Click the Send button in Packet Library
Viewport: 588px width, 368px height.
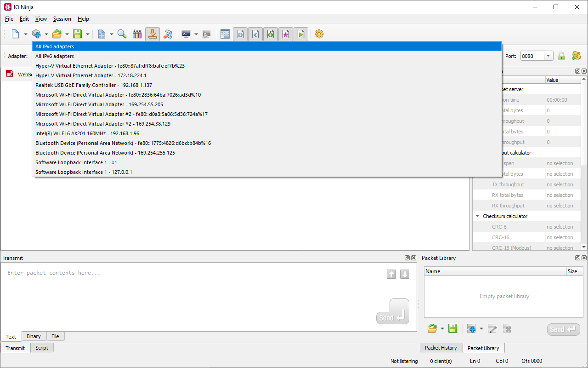563,329
